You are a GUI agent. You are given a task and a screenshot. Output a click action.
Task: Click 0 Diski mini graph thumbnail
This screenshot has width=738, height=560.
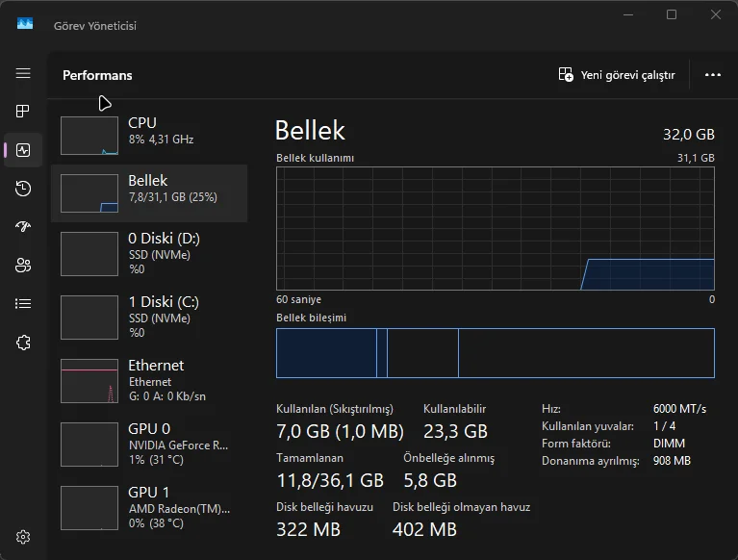click(x=89, y=254)
